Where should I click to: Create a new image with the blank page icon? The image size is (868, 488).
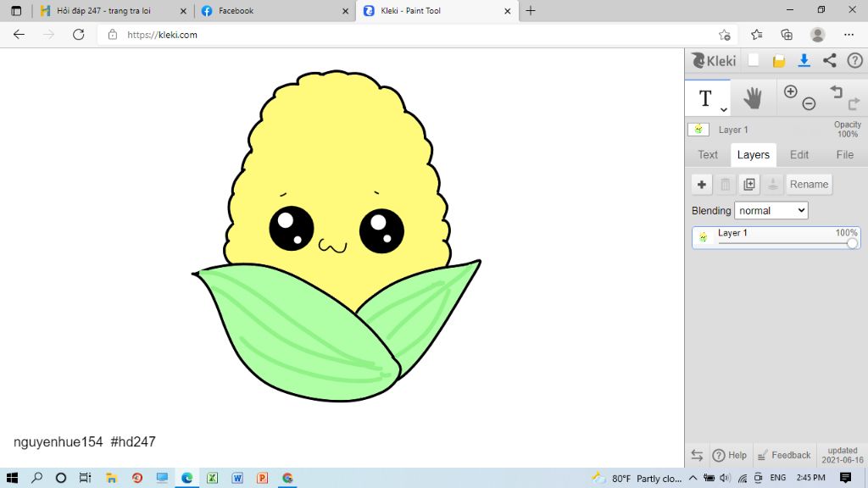tap(754, 60)
